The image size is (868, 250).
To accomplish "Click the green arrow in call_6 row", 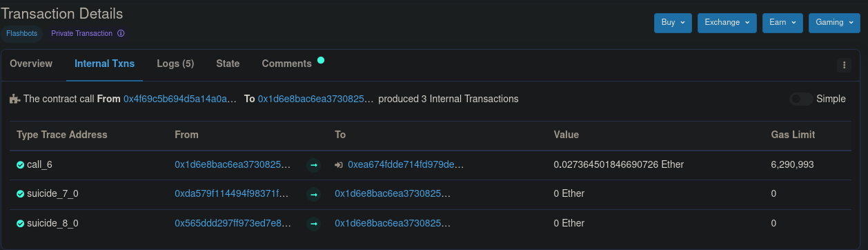I will 314,165.
